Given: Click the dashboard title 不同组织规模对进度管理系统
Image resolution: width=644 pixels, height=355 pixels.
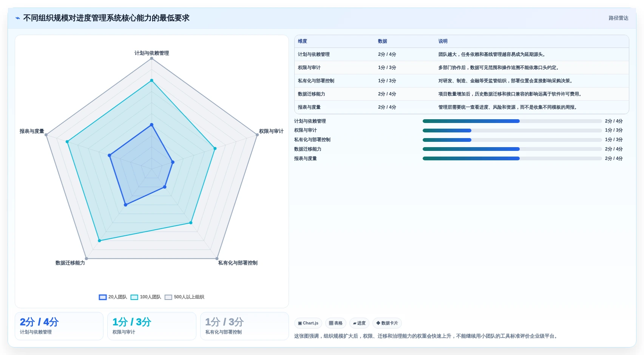Looking at the screenshot, I should (106, 18).
